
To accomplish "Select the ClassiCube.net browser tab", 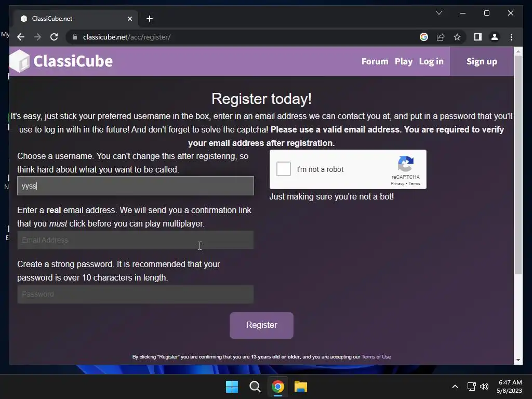I will [76, 19].
